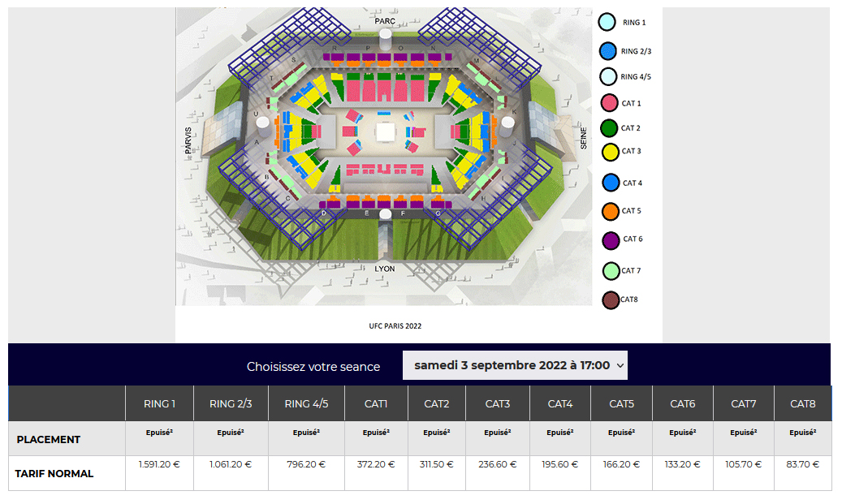Screen dimensions: 855x504
Task: Select the RING 4/5 legend circle
Action: (607, 76)
